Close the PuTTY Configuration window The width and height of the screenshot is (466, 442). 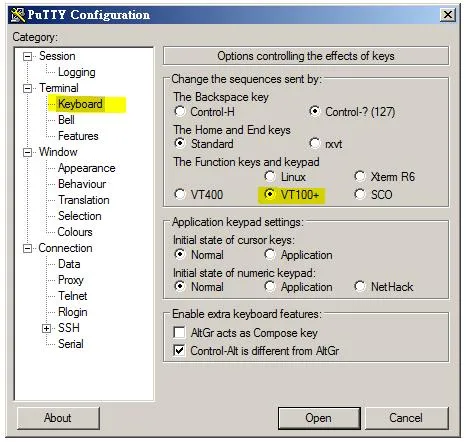(447, 15)
